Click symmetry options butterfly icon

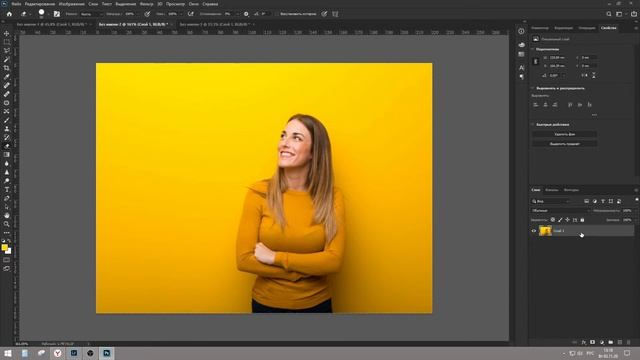click(335, 14)
